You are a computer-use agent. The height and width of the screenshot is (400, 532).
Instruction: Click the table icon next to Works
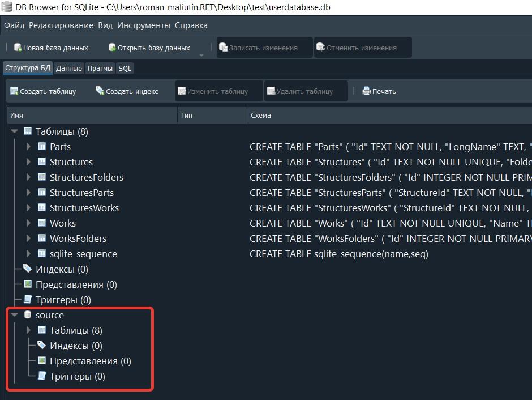[42, 223]
